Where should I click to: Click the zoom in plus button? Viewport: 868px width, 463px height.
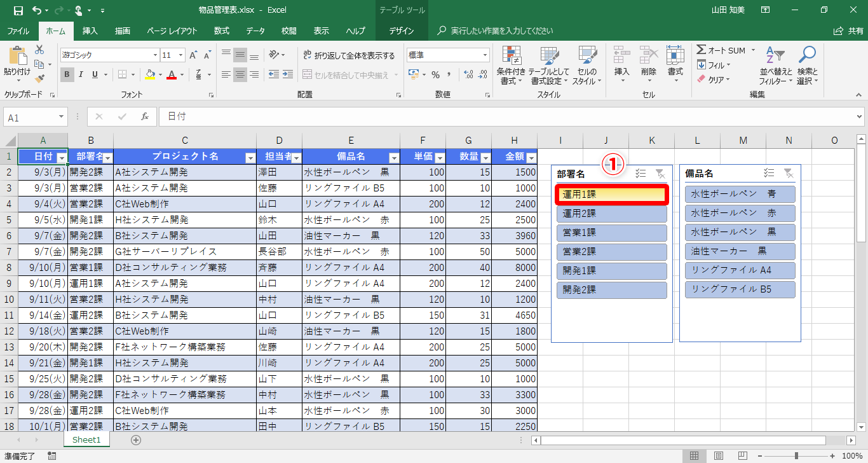click(x=832, y=455)
